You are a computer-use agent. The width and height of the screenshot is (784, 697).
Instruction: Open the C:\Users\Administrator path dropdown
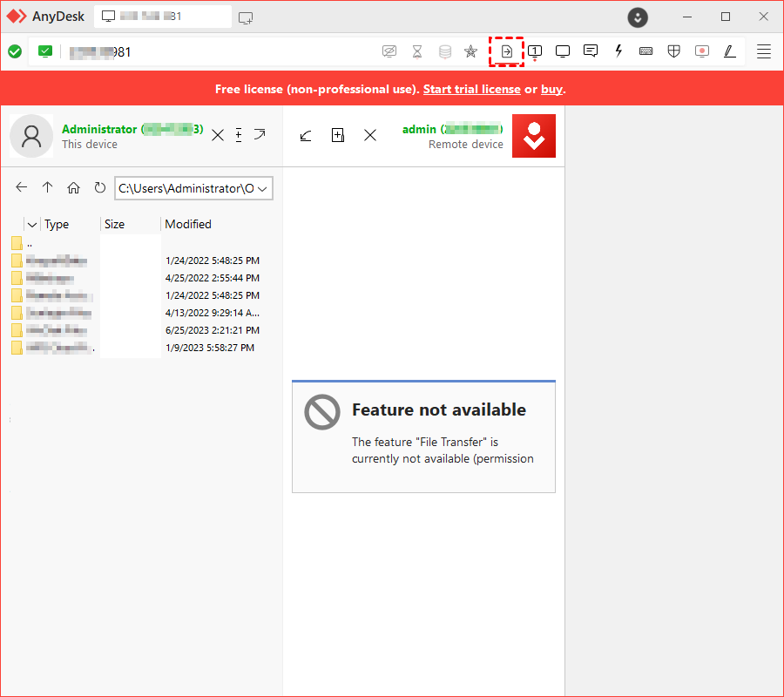(x=262, y=188)
